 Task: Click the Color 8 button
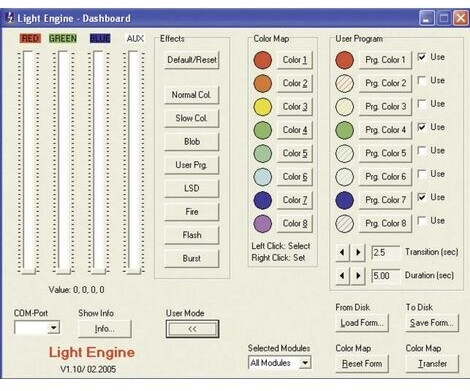pos(295,223)
